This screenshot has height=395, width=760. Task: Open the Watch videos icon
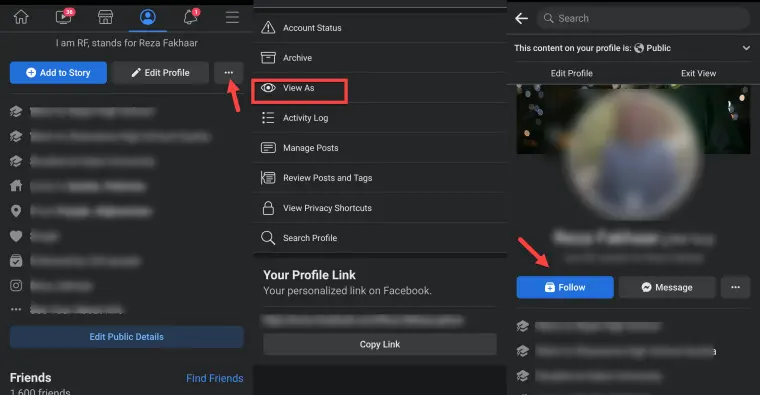click(x=64, y=16)
